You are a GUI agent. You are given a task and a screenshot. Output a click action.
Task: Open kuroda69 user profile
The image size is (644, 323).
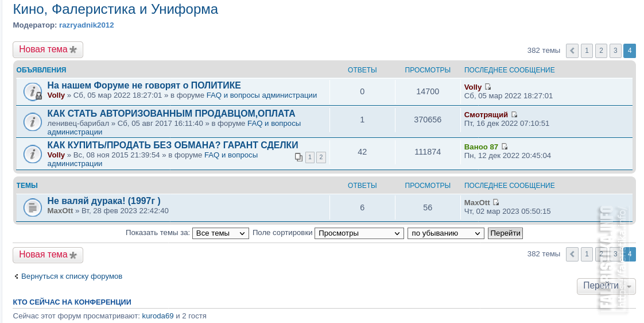pyautogui.click(x=158, y=316)
